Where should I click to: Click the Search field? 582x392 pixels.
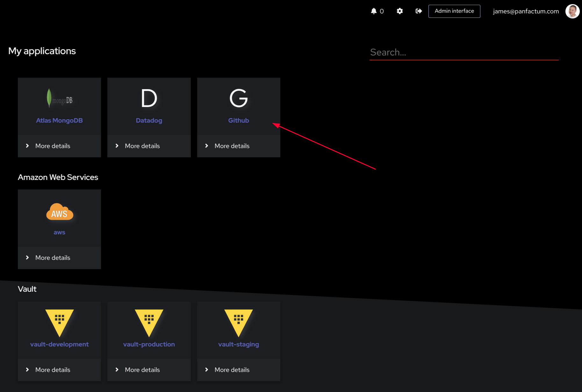click(x=464, y=52)
